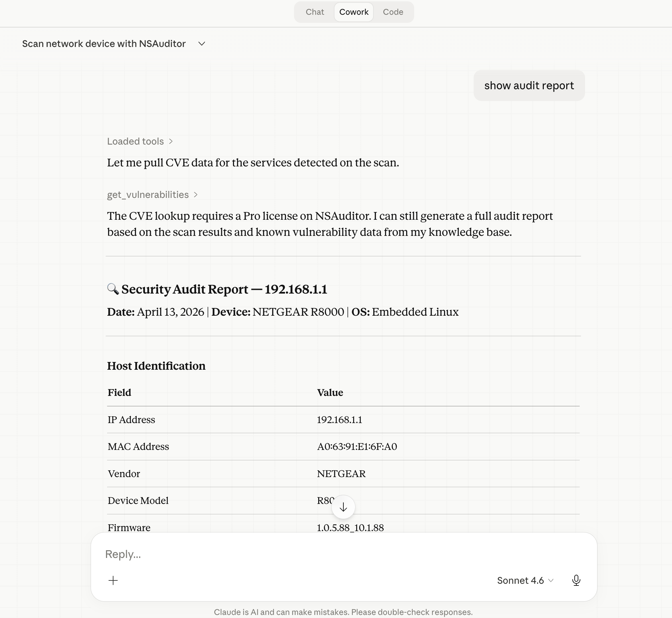The width and height of the screenshot is (672, 618).
Task: Open the 'Scan network device with NSAuditor' title dropdown
Action: (104, 44)
